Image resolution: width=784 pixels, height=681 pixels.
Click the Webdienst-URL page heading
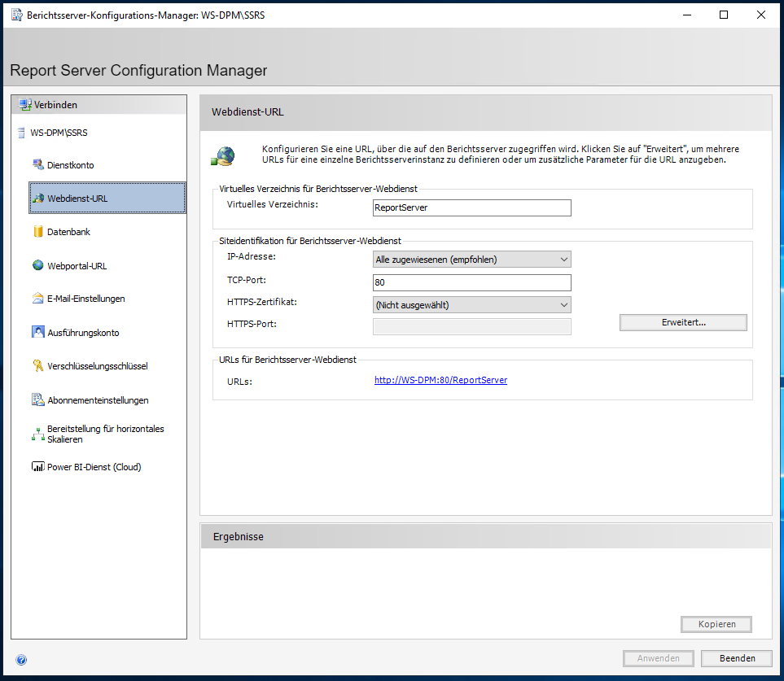click(247, 112)
